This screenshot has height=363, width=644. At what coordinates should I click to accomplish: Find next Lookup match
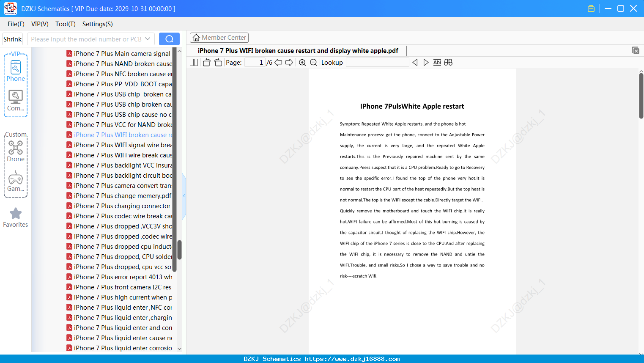(x=426, y=63)
